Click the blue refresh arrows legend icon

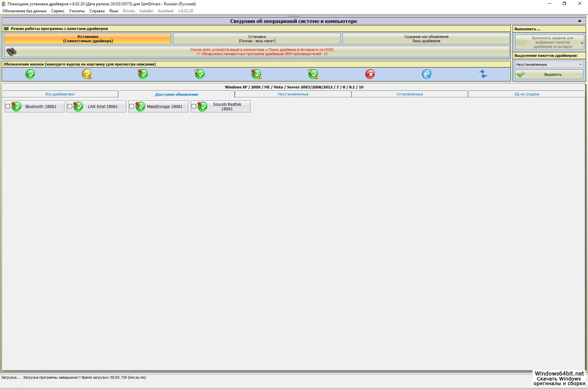[483, 74]
